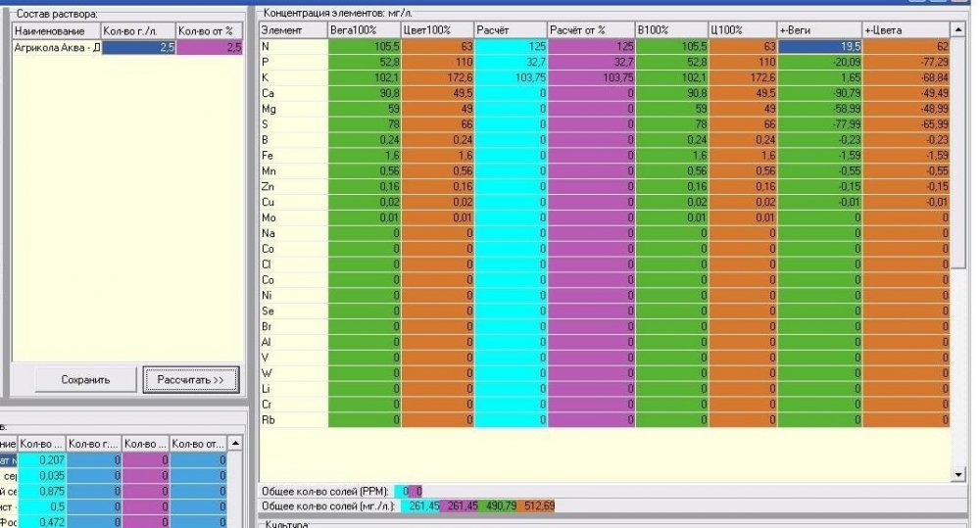This screenshot has width=980, height=528.
Task: Click the Кол-во от % column header
Action: pyautogui.click(x=210, y=30)
